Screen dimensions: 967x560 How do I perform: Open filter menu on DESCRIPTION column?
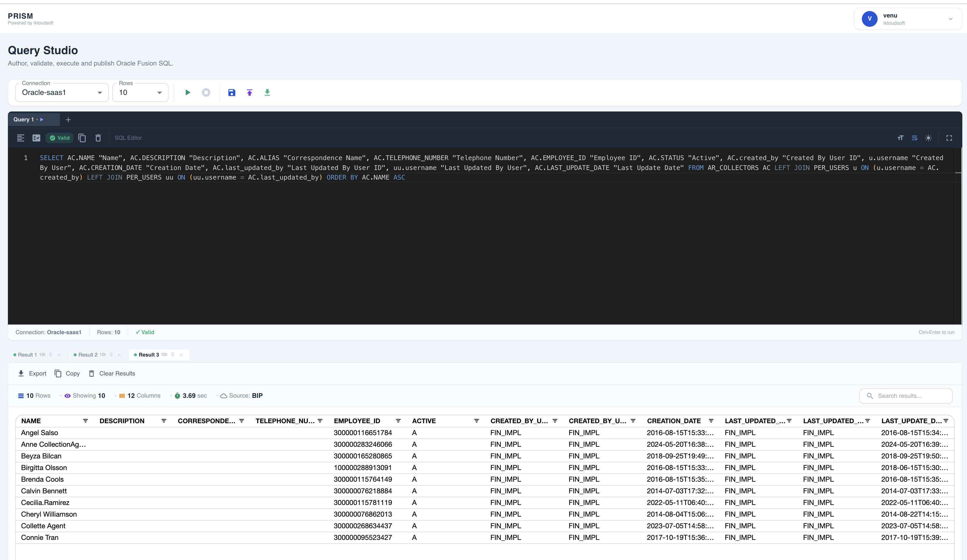coord(164,421)
